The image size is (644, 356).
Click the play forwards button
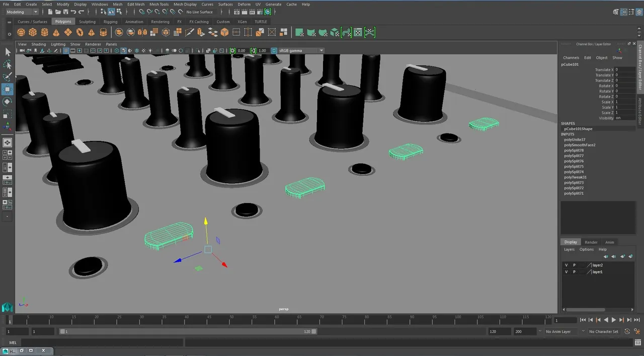pyautogui.click(x=614, y=320)
